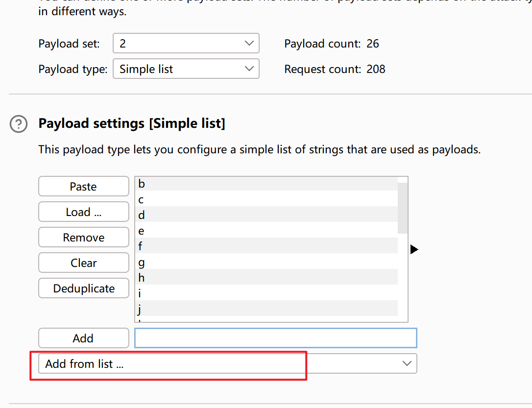Select the 'j' payload row

click(266, 309)
